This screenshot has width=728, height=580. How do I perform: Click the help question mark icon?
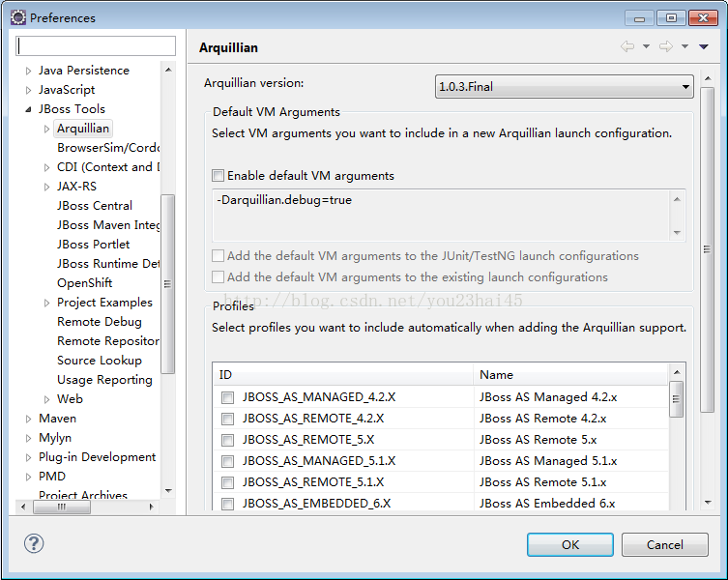tap(34, 543)
